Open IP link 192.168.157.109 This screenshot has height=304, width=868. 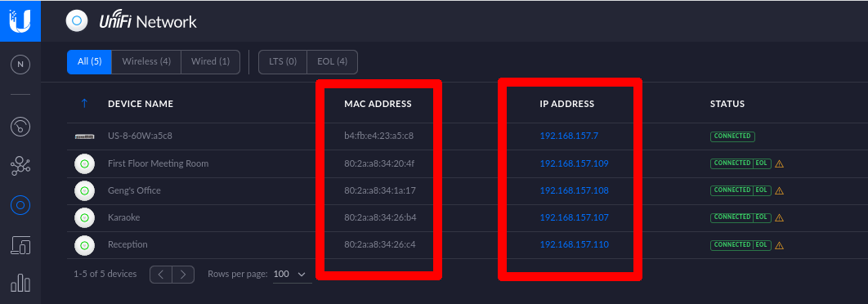tap(574, 163)
